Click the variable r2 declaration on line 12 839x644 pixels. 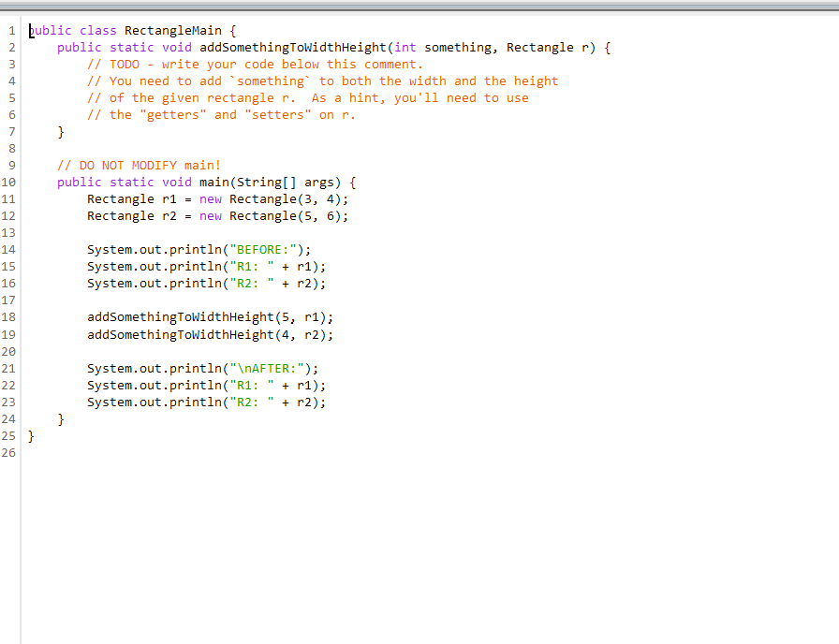coord(169,216)
